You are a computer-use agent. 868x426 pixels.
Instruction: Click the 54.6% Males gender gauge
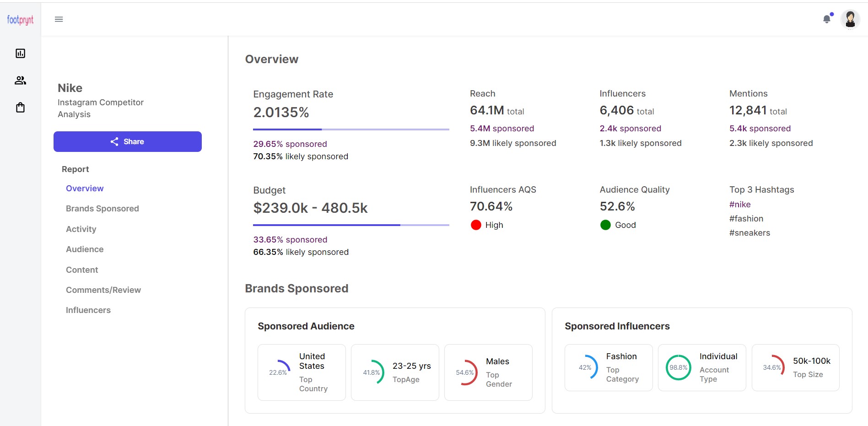[465, 372]
